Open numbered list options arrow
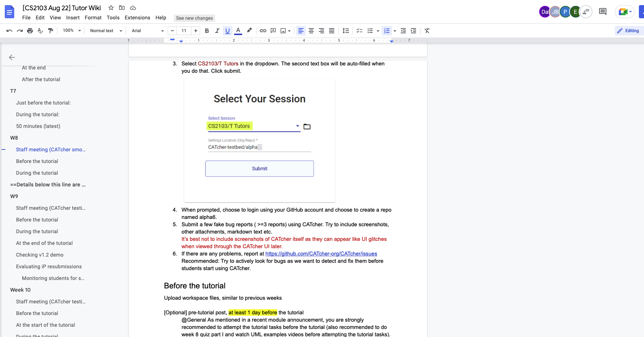Image resolution: width=644 pixels, height=337 pixels. pyautogui.click(x=395, y=31)
